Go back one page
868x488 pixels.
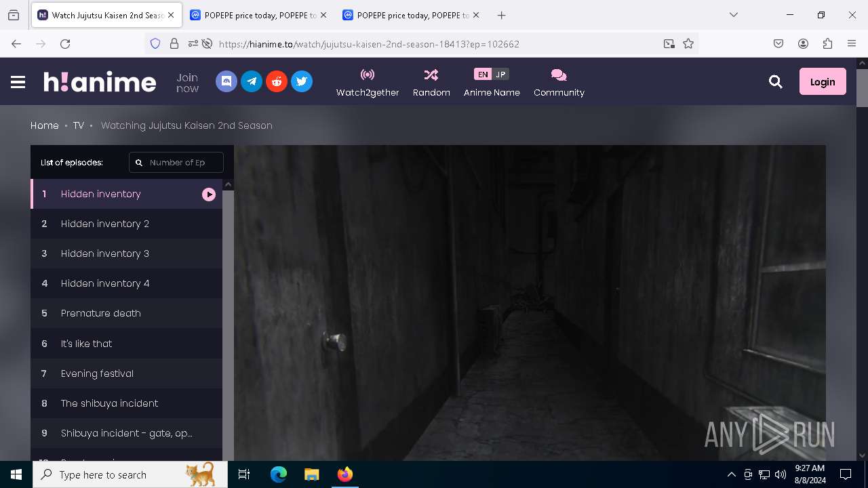click(x=16, y=43)
